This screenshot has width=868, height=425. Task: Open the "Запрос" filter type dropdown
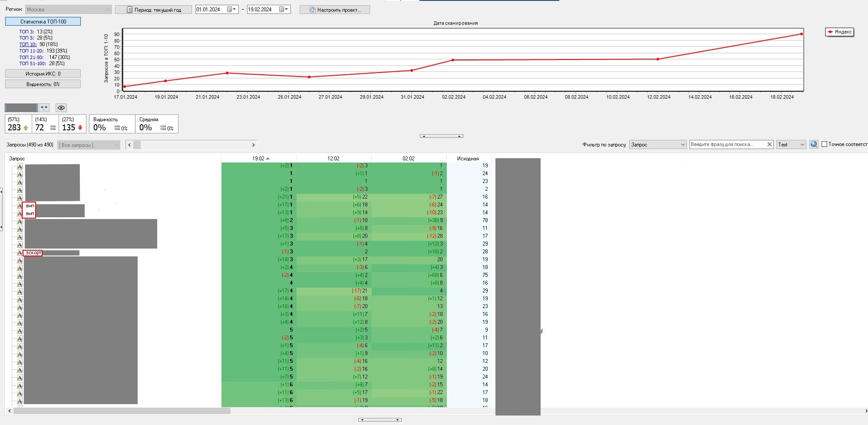point(657,145)
